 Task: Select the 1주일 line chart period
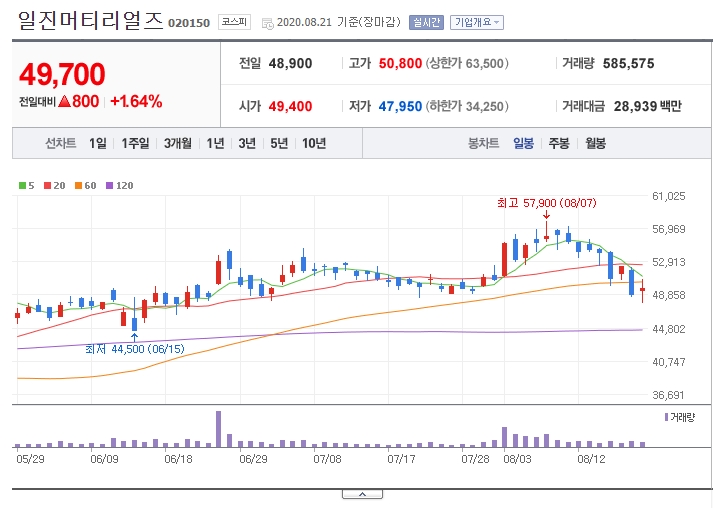point(135,144)
